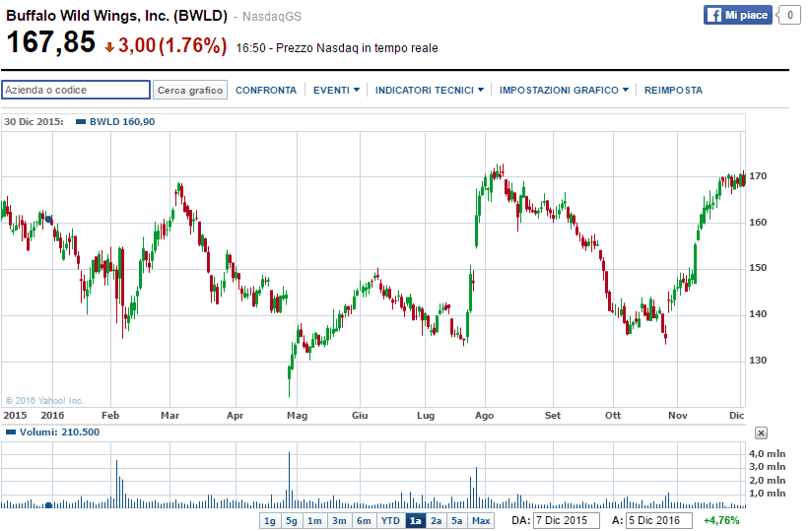Click the BWLD blue legend marker

pyautogui.click(x=81, y=122)
